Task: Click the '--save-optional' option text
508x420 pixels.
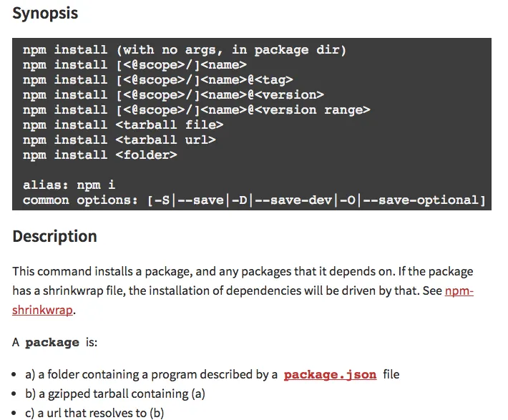Action: (x=421, y=200)
